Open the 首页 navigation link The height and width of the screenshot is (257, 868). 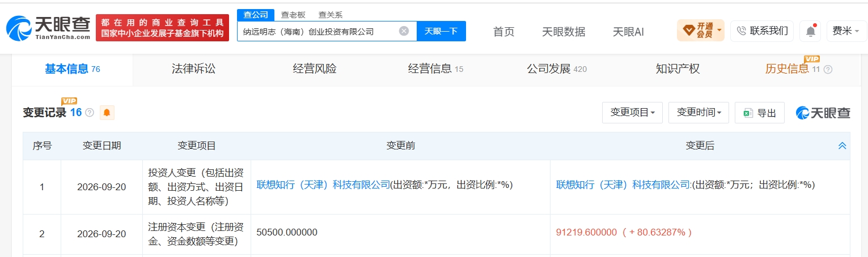click(x=503, y=32)
